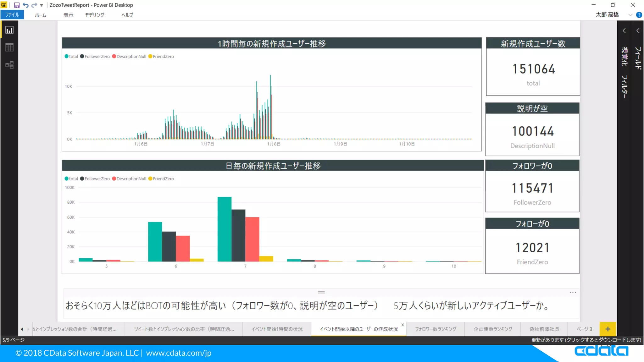The height and width of the screenshot is (362, 644).
Task: Click the 5/9 ページ status indicator
Action: [x=13, y=340]
